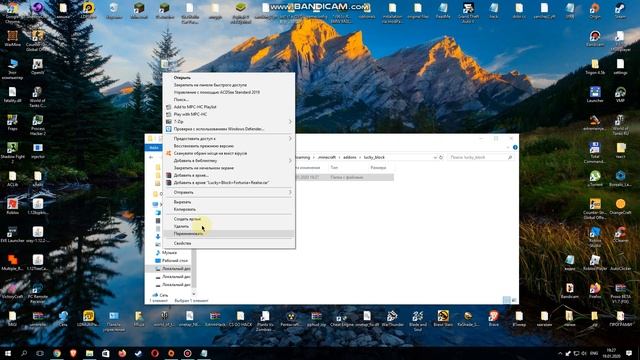
Task: Switch Explorer to details view icon
Action: pos(507,300)
